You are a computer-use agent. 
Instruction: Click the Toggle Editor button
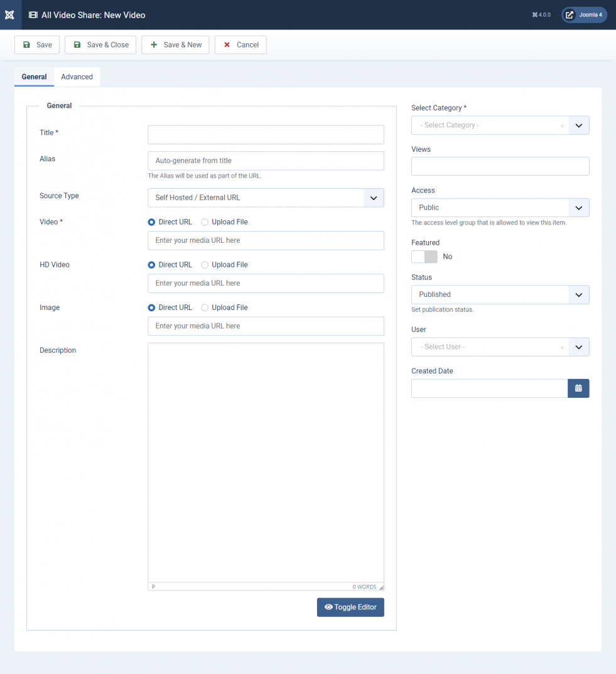coord(350,607)
